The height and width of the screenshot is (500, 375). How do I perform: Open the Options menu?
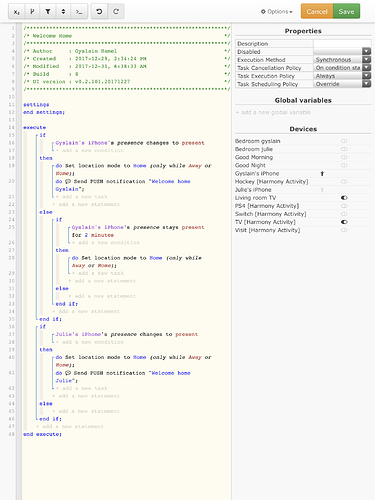(276, 12)
